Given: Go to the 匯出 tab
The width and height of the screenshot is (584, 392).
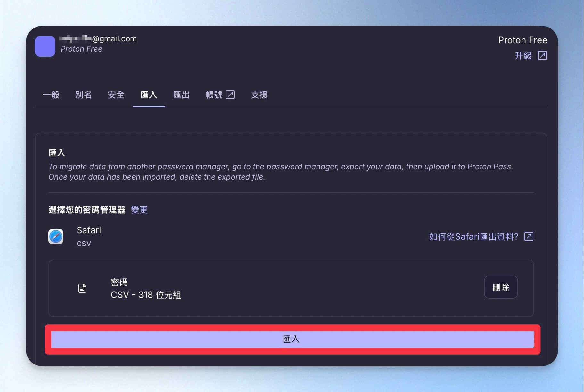Looking at the screenshot, I should click(181, 94).
